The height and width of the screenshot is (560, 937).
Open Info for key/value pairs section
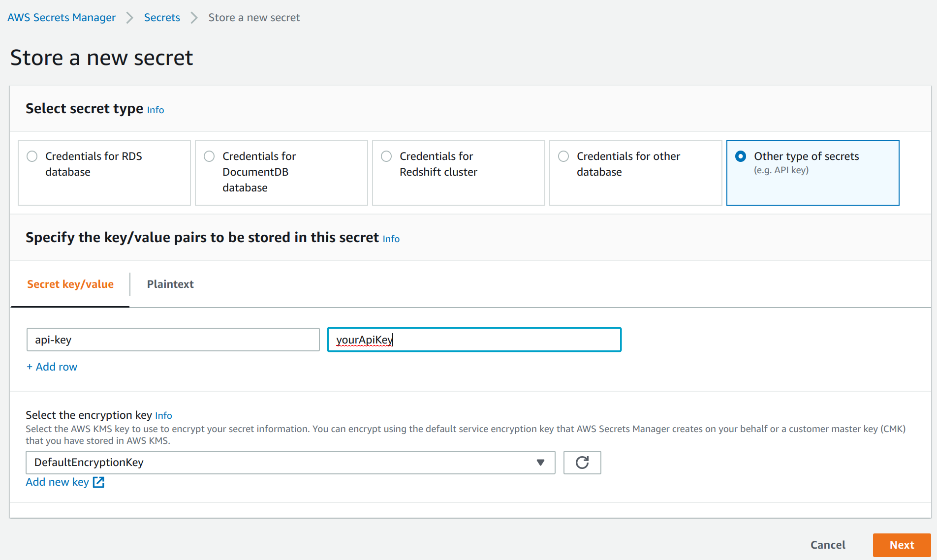coord(391,239)
